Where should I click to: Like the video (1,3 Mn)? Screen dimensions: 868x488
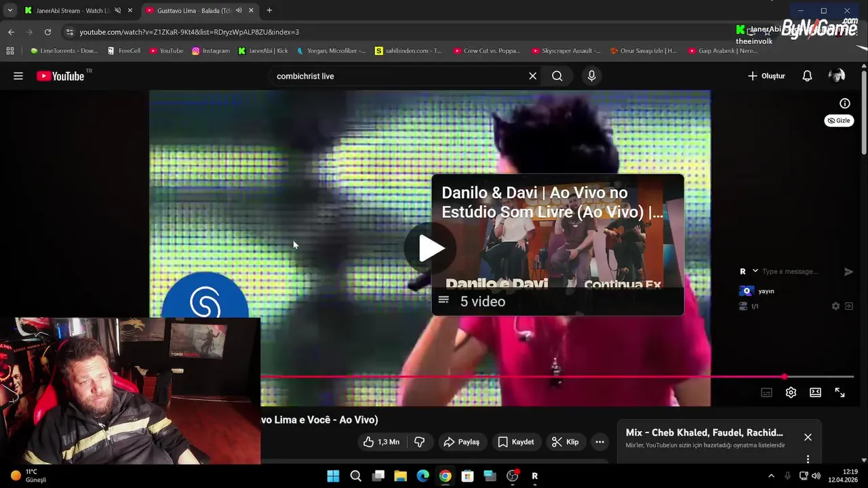pyautogui.click(x=381, y=442)
